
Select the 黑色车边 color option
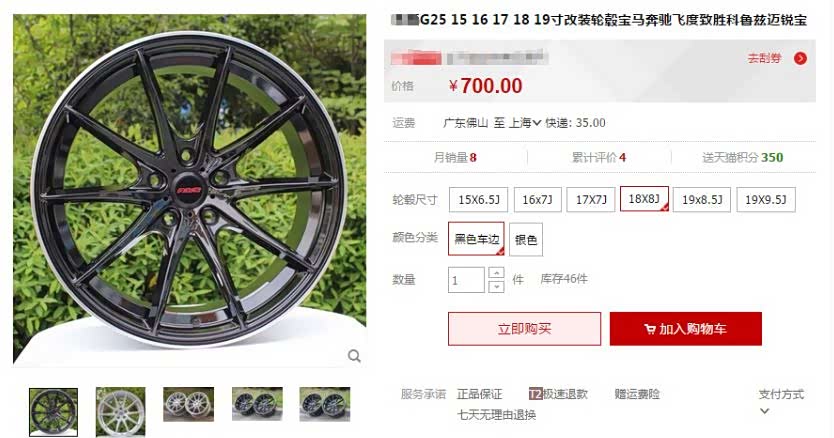[x=476, y=239]
